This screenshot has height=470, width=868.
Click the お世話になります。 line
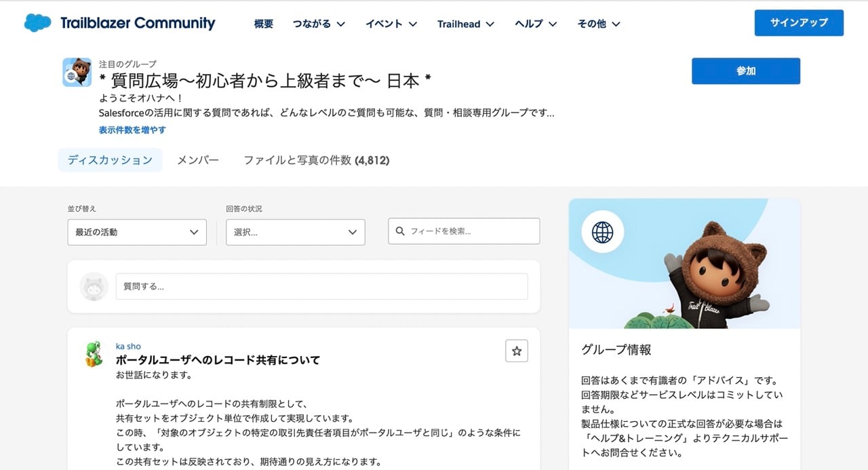(x=154, y=374)
